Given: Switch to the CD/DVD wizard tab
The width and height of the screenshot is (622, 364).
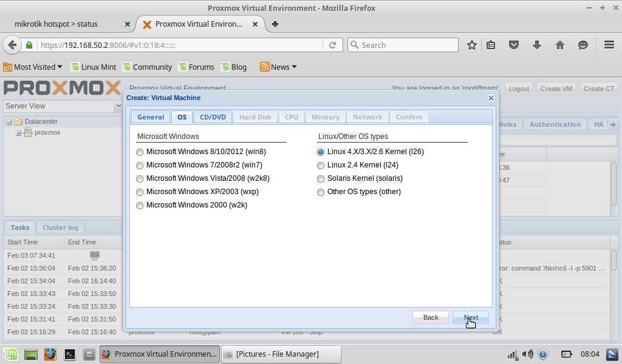Looking at the screenshot, I should pyautogui.click(x=213, y=117).
